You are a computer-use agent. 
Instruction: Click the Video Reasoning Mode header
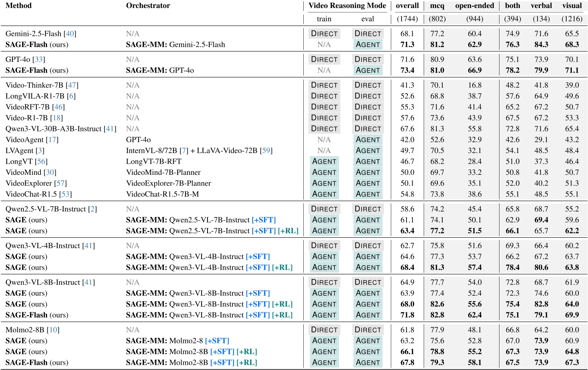[x=347, y=6]
